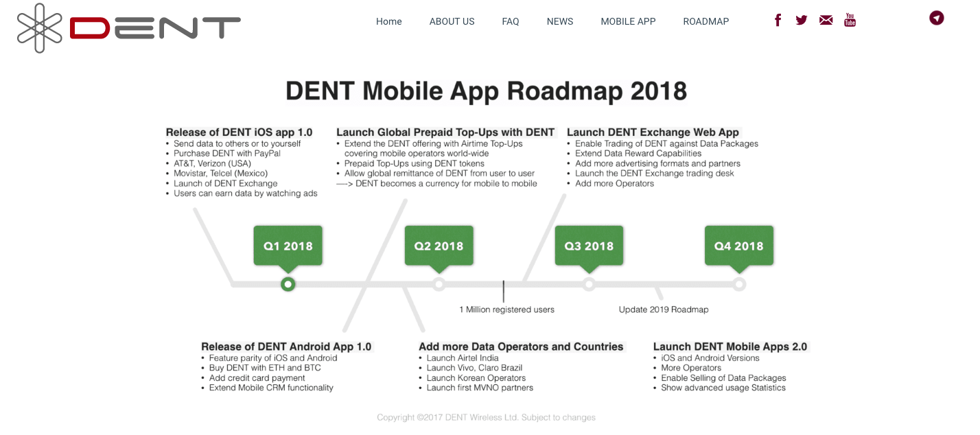This screenshot has height=435, width=980.
Task: Click 'Extend Data Reward Capabilities' bullet
Action: [x=638, y=154]
